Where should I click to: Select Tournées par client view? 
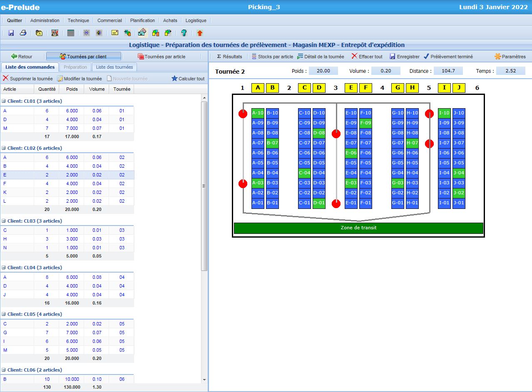(83, 57)
